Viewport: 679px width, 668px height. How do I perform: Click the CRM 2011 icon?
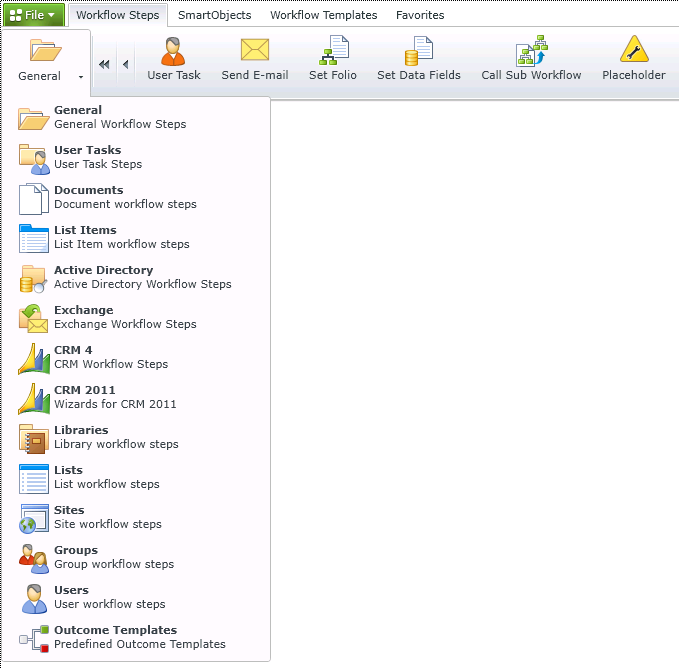click(34, 399)
